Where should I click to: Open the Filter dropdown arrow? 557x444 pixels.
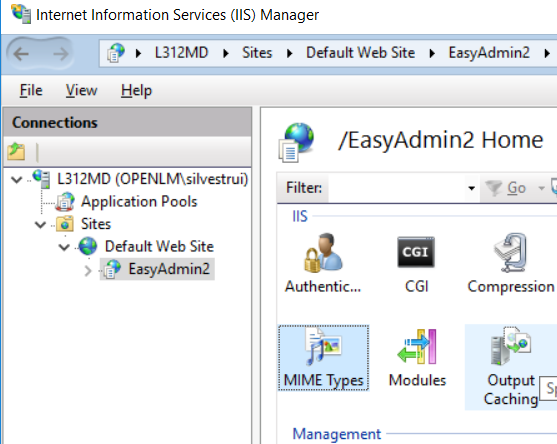coord(471,188)
